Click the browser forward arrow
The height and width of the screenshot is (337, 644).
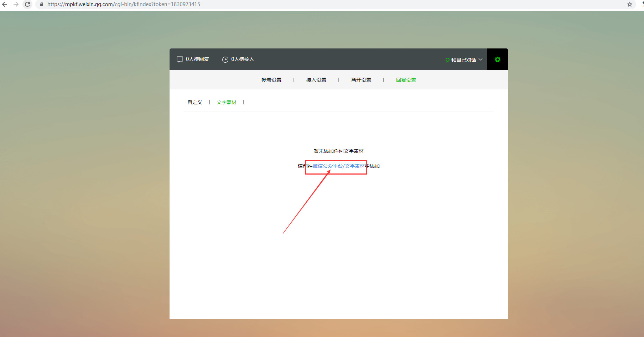(x=16, y=4)
